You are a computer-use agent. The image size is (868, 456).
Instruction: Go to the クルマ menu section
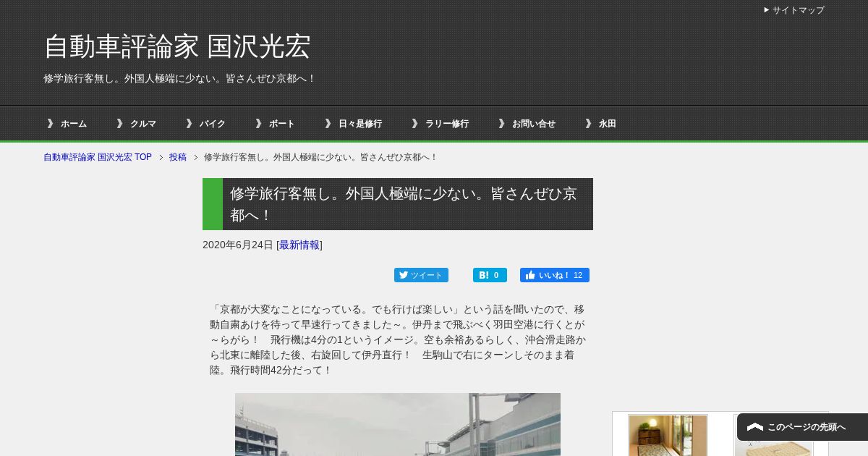point(143,124)
